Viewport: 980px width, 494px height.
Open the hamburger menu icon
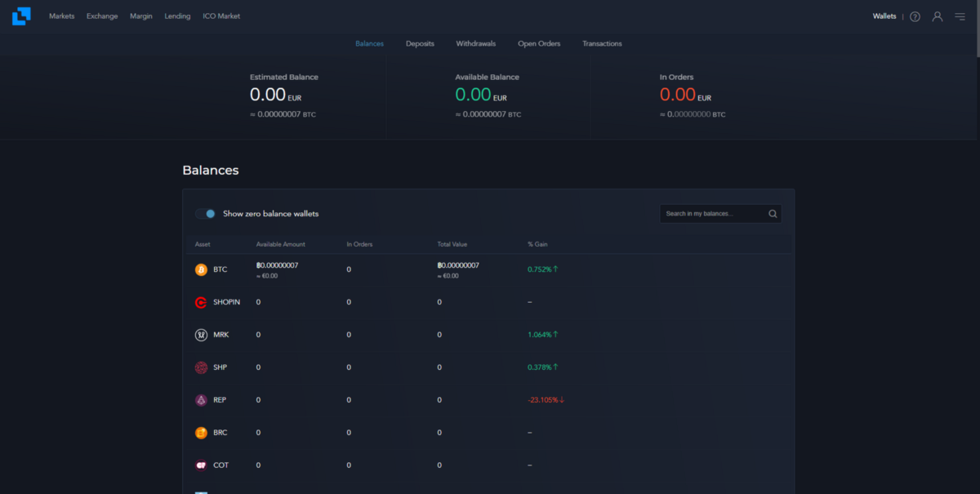pyautogui.click(x=960, y=16)
